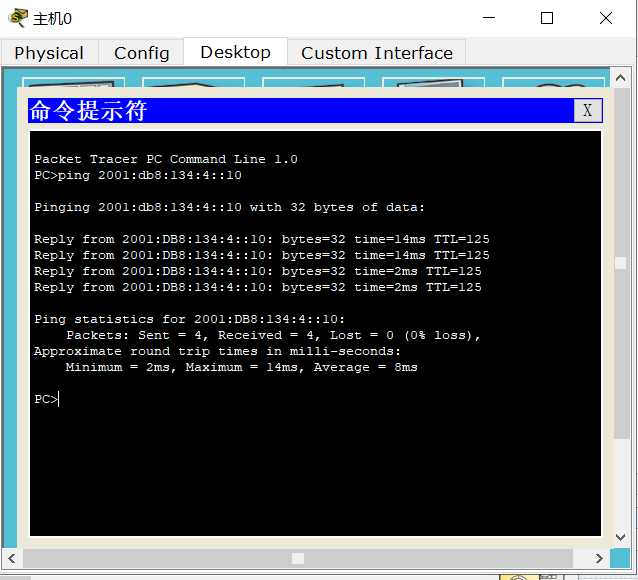Maximize the 主机0 window
Image resolution: width=638 pixels, height=580 pixels.
(547, 18)
